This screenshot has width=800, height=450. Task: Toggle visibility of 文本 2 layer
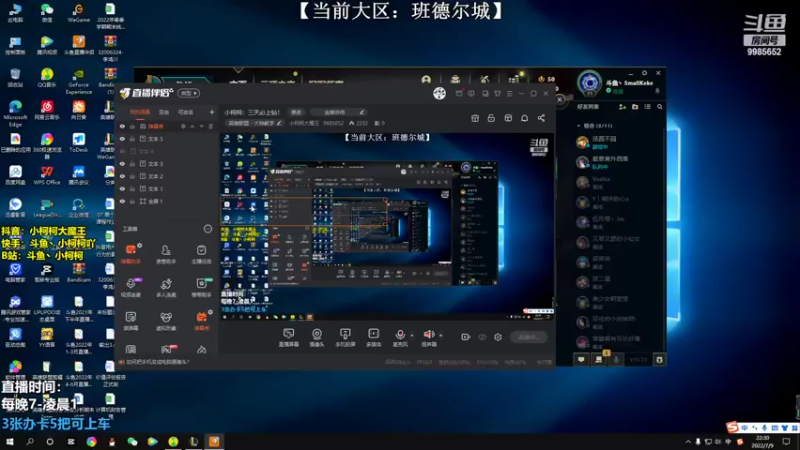coord(122,176)
